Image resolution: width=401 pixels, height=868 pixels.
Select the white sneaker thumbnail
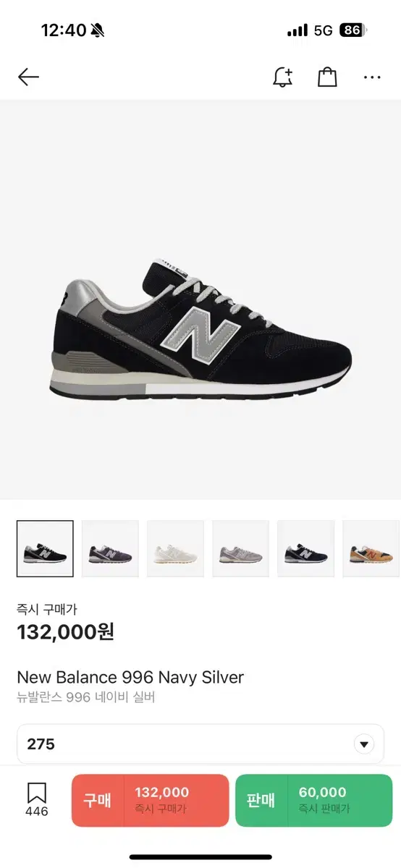coord(175,549)
